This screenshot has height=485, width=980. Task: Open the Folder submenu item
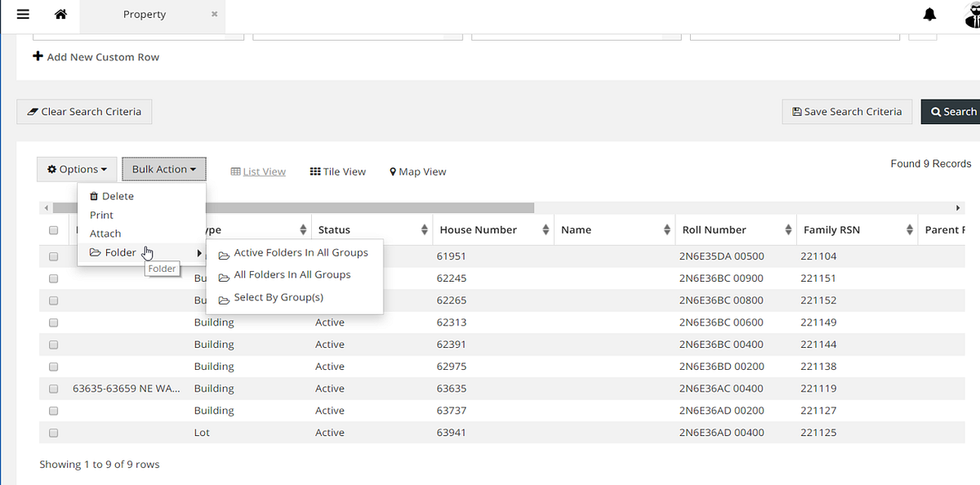point(142,253)
